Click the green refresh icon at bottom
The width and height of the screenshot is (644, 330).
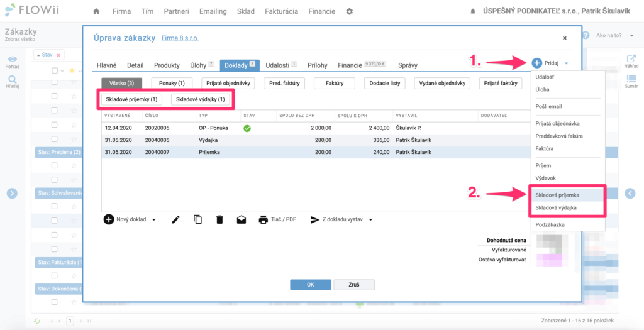click(37, 321)
